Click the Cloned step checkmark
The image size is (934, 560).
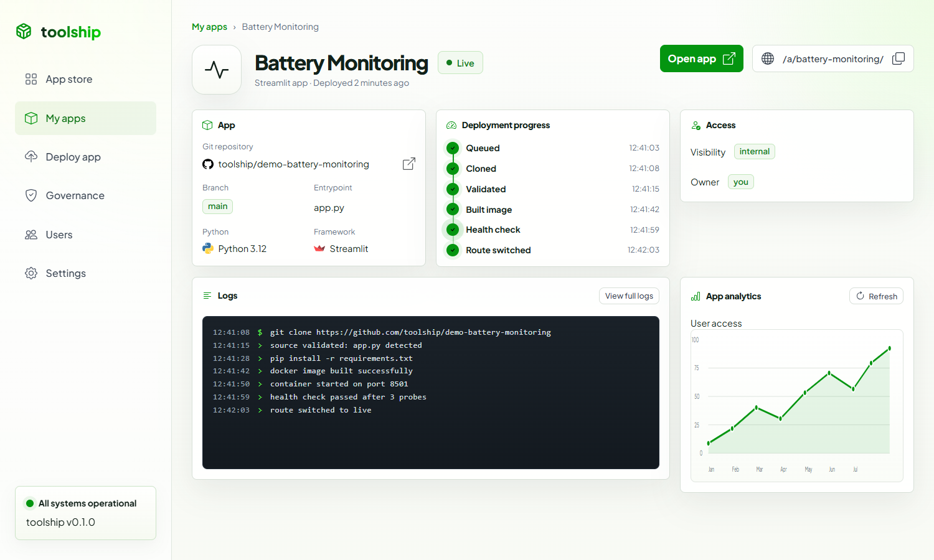click(453, 169)
